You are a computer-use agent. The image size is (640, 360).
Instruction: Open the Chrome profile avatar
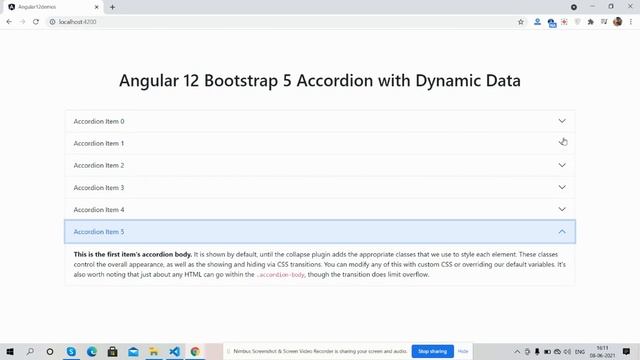click(618, 22)
